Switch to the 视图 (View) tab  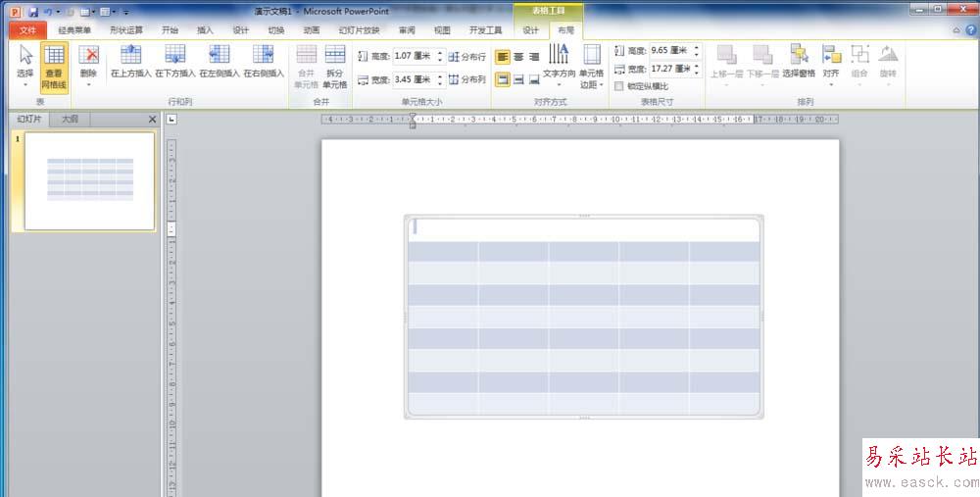(443, 30)
